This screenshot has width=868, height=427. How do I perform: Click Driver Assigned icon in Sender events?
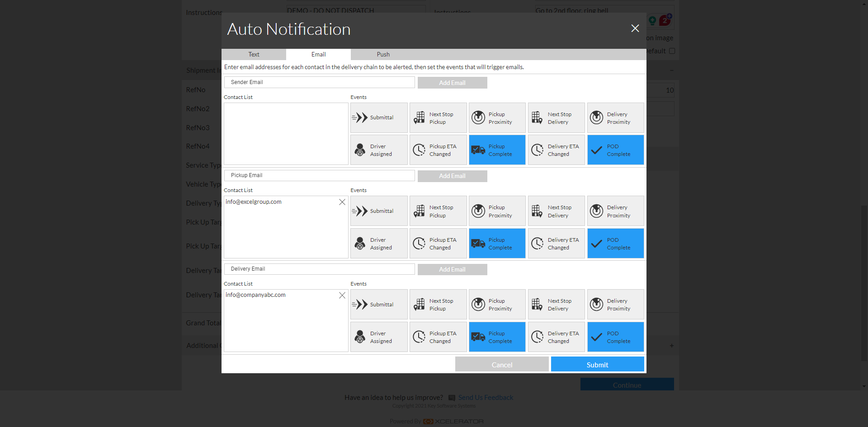pyautogui.click(x=360, y=150)
